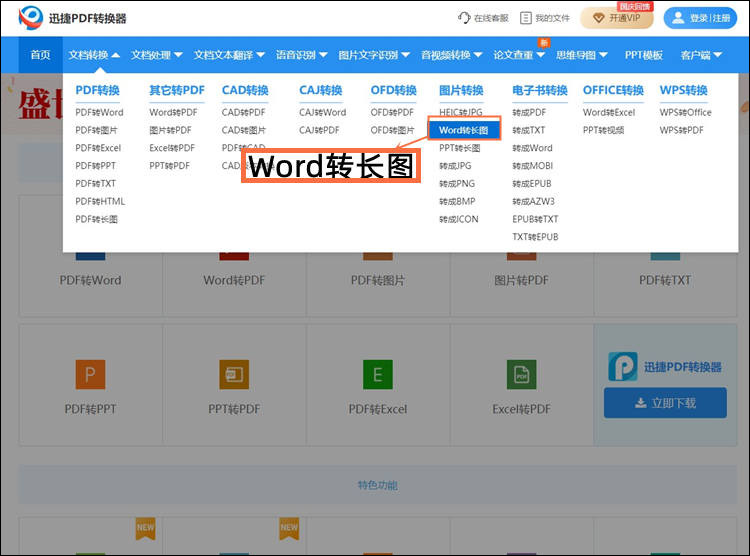Go to the 首页 tab
Viewport: 750px width, 556px height.
40,55
